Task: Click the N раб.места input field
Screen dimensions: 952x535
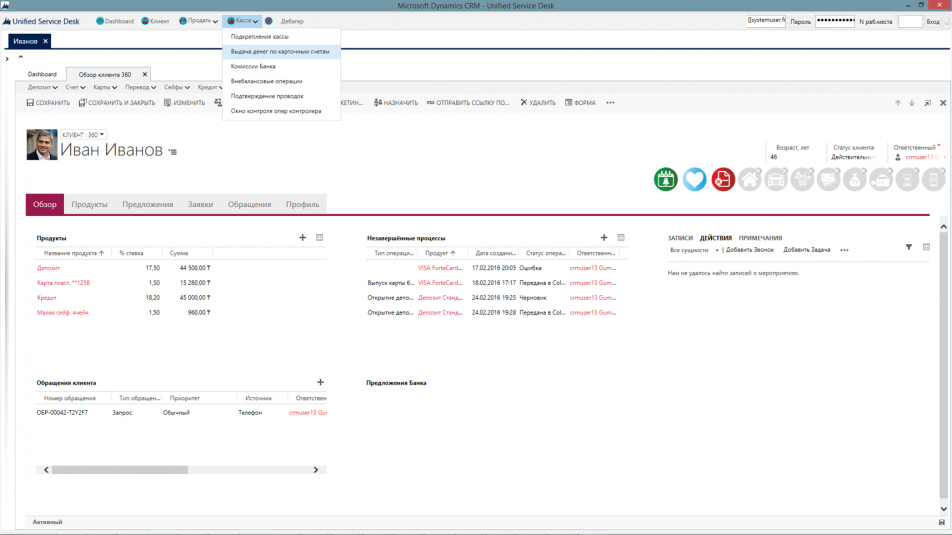Action: coord(909,21)
